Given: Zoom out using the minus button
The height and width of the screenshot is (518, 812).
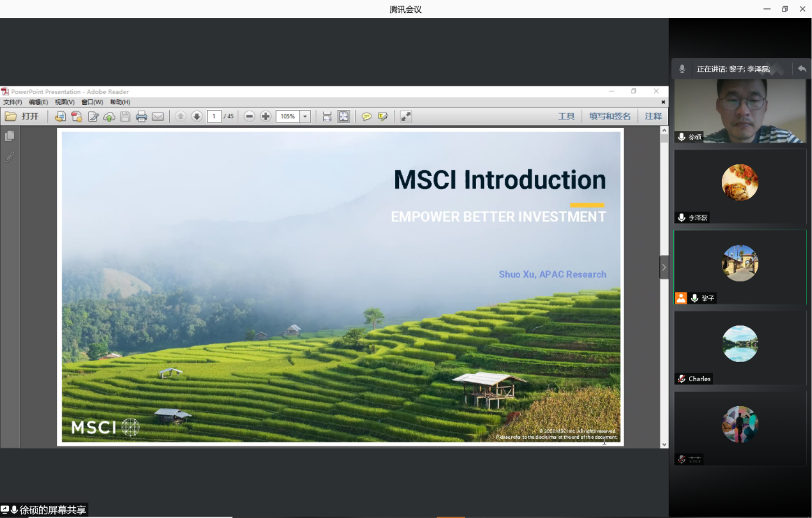Looking at the screenshot, I should 250,116.
